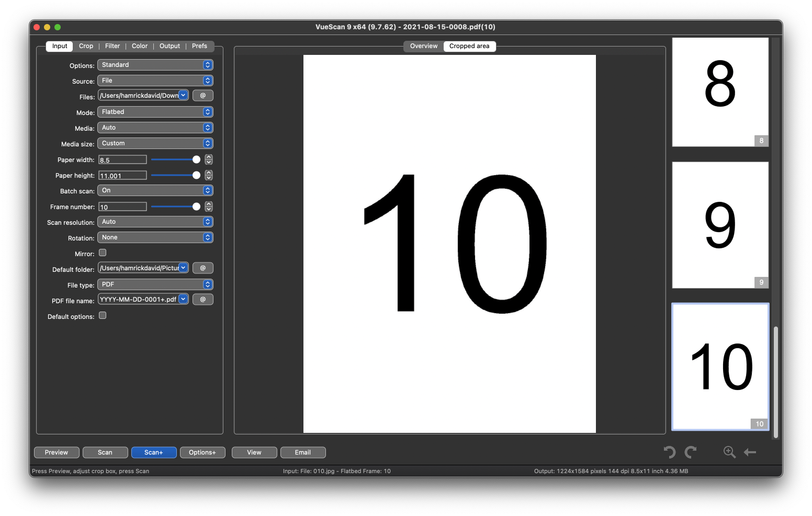
Task: Click the @ button beside Default folder
Action: pyautogui.click(x=203, y=268)
